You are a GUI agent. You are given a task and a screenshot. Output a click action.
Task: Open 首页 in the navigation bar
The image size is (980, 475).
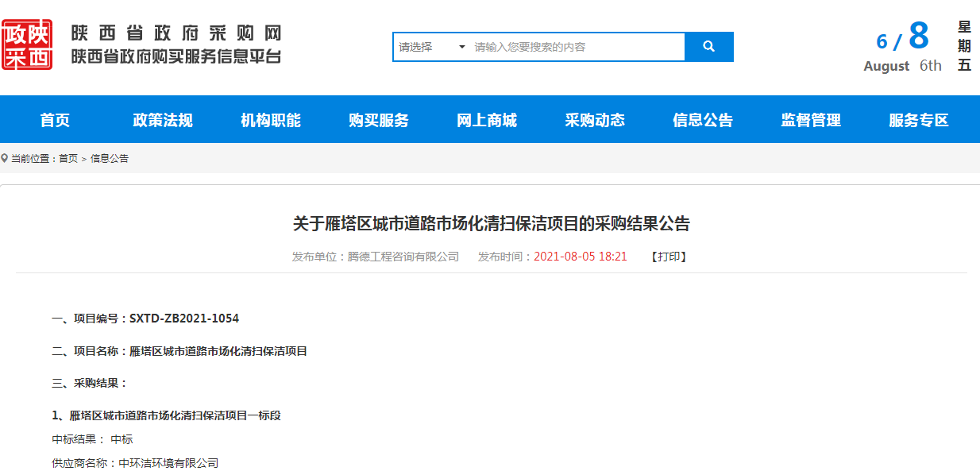tap(55, 120)
